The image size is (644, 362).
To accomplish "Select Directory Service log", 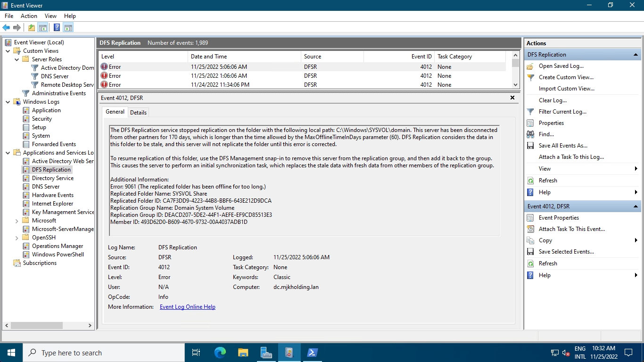I will point(53,178).
